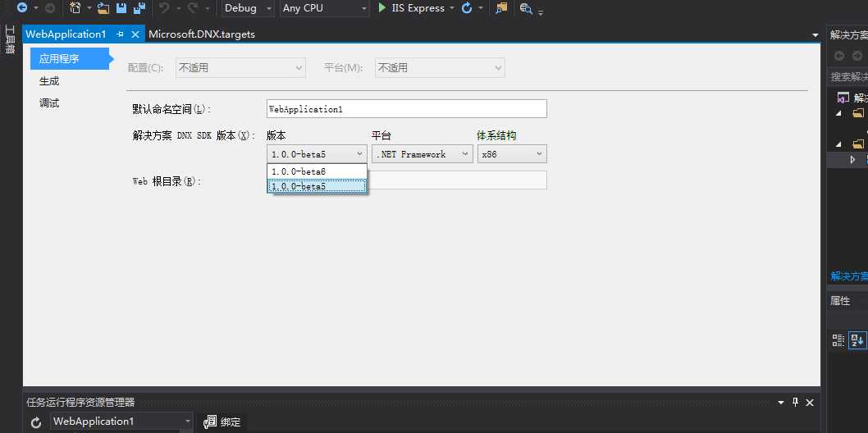
Task: Select the 生成 build settings page
Action: click(49, 80)
